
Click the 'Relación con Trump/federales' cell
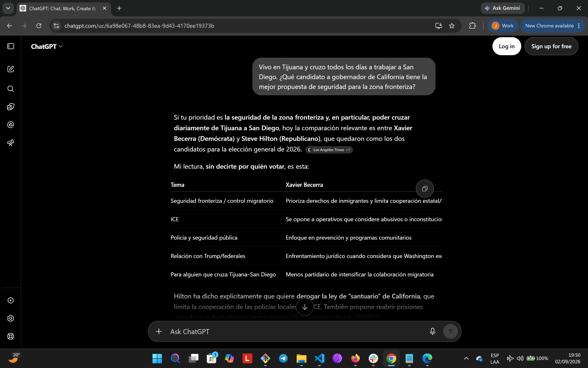208,256
